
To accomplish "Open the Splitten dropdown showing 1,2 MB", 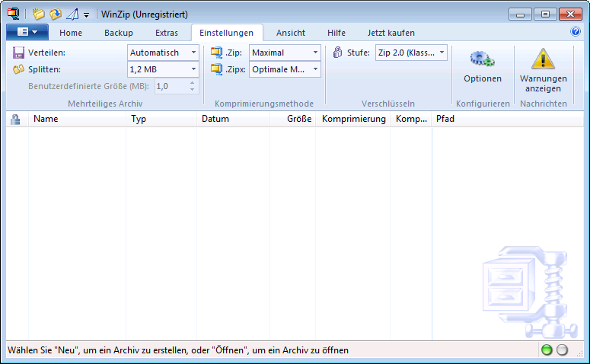I will (163, 69).
